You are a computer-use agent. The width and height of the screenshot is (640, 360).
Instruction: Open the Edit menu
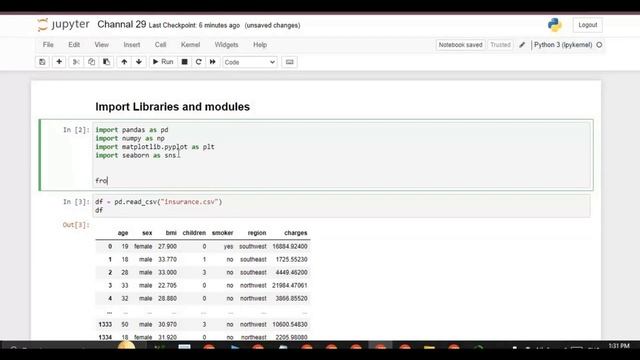[74, 45]
